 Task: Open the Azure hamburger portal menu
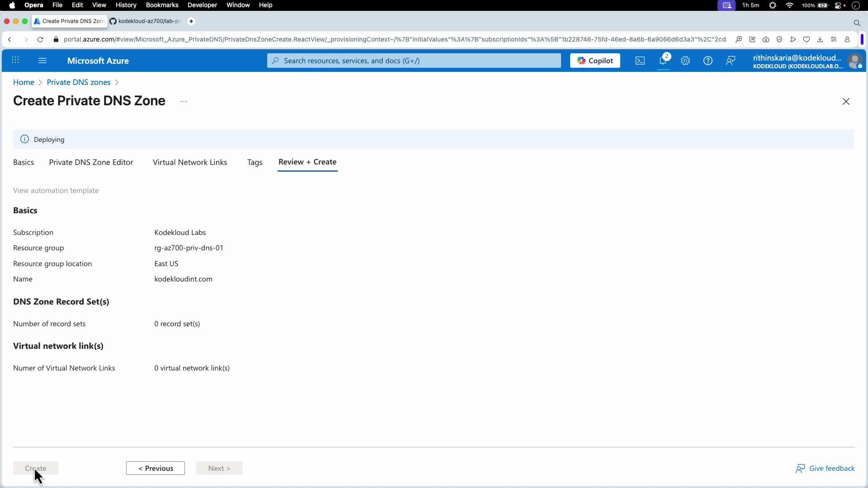pos(42,60)
